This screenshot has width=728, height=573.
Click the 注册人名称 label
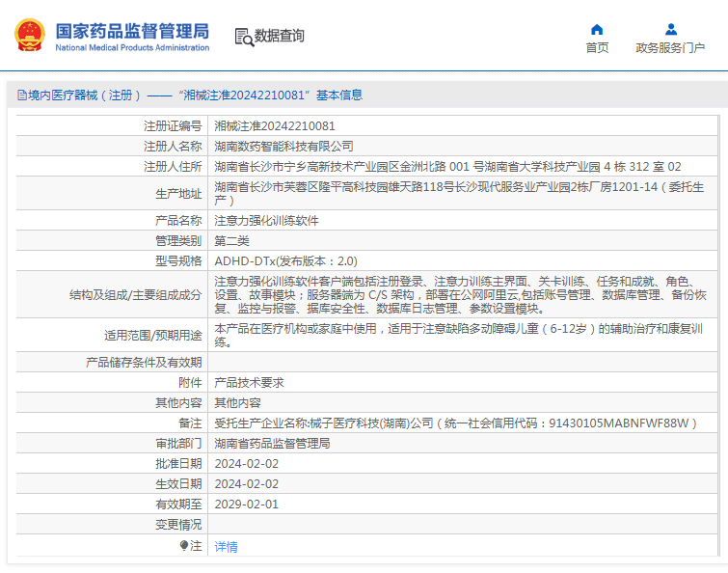click(173, 147)
